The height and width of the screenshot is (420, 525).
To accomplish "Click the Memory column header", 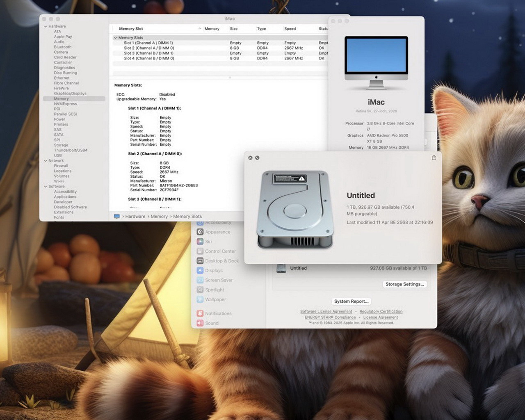I will (x=212, y=29).
